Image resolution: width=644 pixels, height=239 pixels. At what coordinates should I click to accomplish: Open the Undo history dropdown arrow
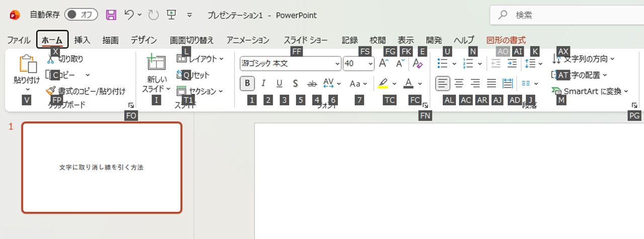click(139, 15)
